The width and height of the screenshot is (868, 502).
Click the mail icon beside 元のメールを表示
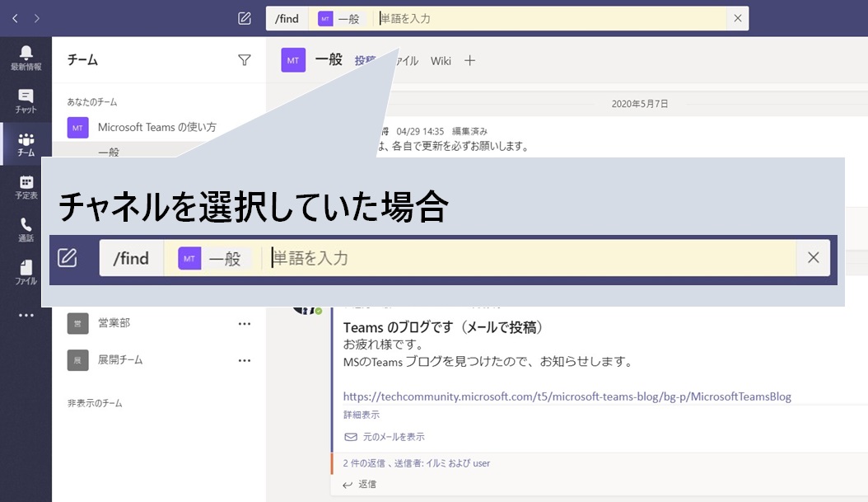pyautogui.click(x=351, y=437)
